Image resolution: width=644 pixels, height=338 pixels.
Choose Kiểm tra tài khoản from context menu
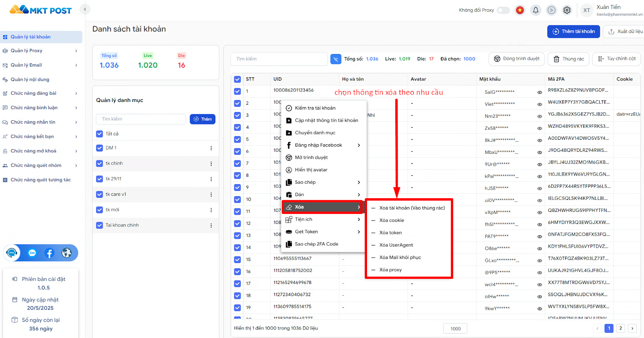(x=323, y=108)
